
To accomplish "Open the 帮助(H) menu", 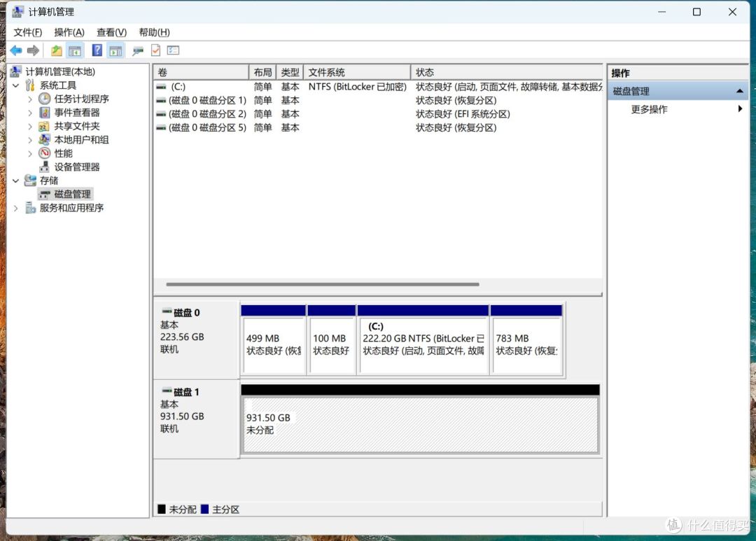I will tap(154, 32).
